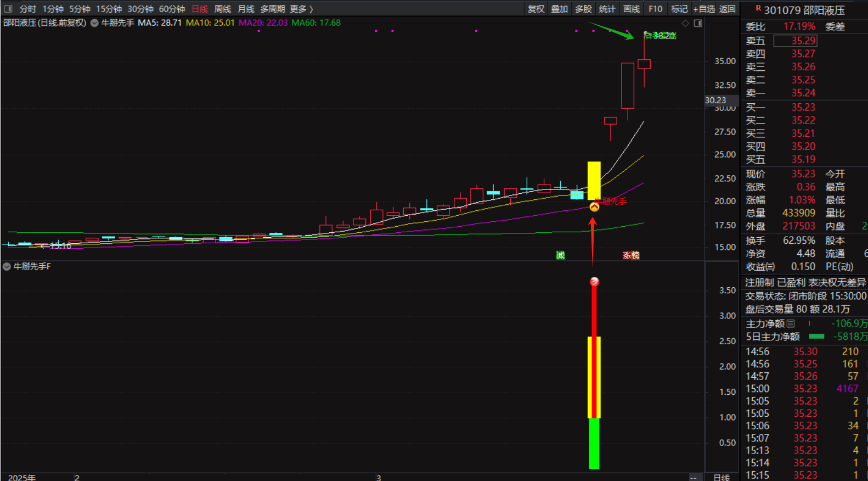Screen dimensions: 868x481
Task: Open the 画线 drawing tool
Action: (x=631, y=9)
